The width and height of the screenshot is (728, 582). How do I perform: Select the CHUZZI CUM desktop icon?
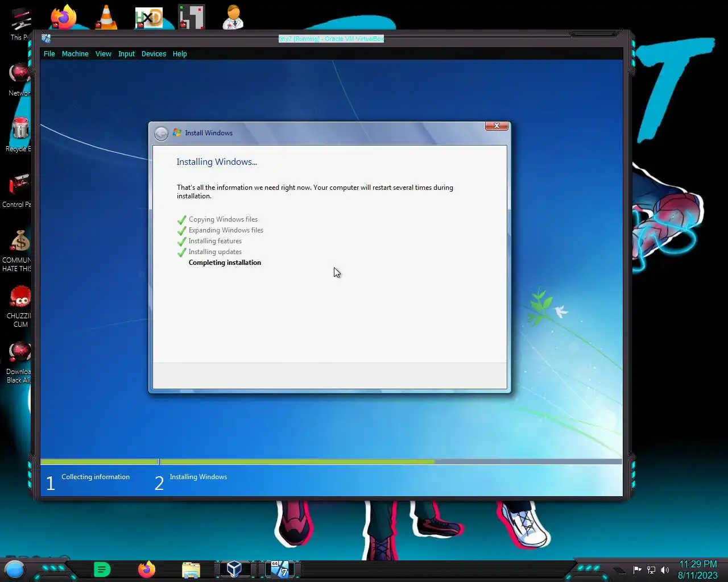(20, 306)
